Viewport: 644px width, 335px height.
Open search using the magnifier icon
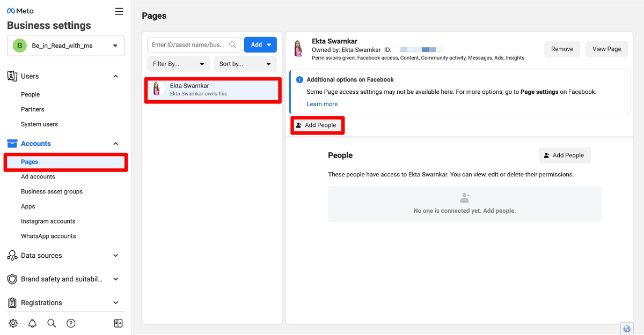[x=52, y=323]
